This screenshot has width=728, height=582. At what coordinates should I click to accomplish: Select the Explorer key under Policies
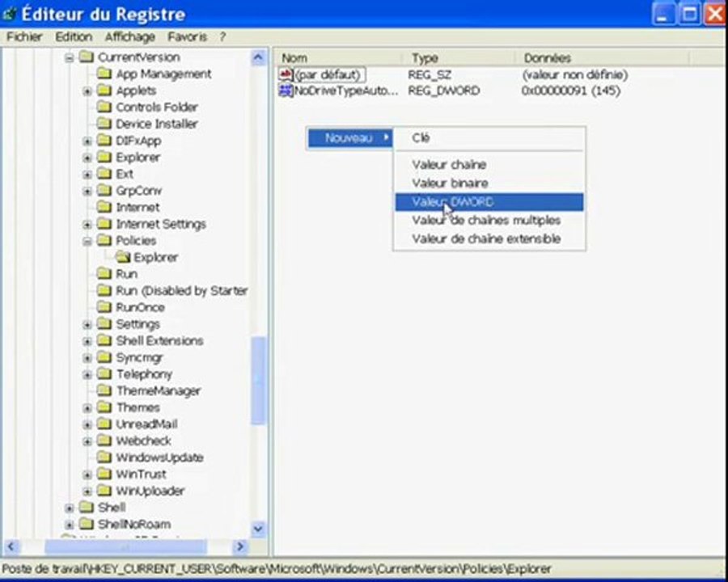pos(155,257)
